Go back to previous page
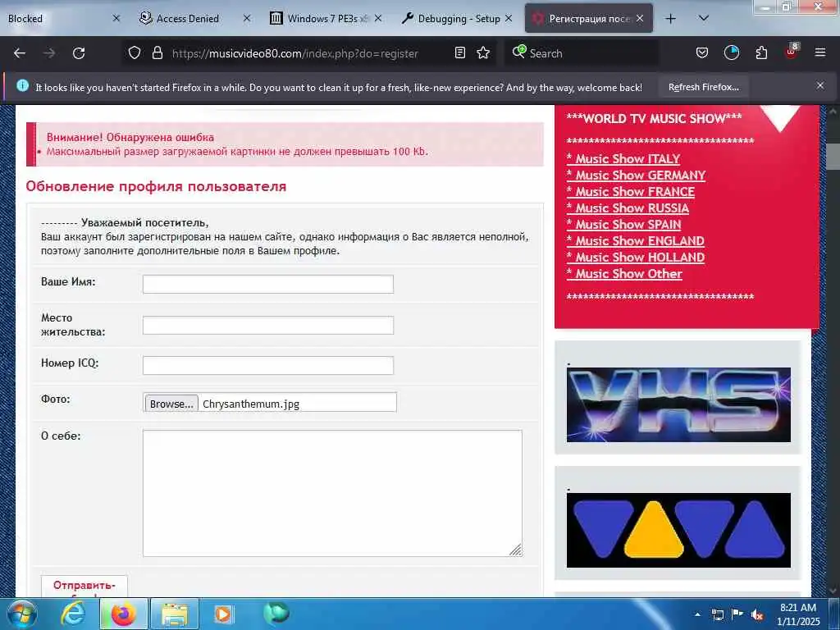840x630 pixels. [x=20, y=53]
